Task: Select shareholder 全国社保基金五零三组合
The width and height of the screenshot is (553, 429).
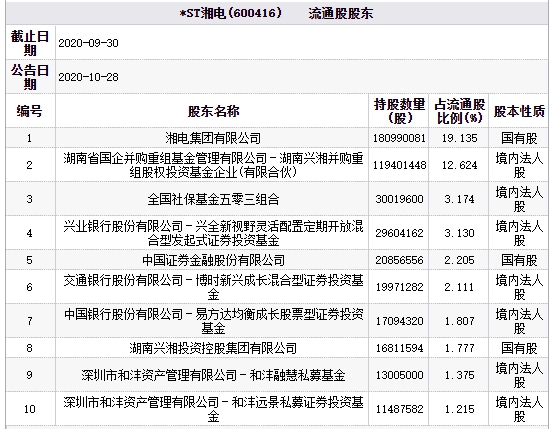Action: tap(213, 199)
